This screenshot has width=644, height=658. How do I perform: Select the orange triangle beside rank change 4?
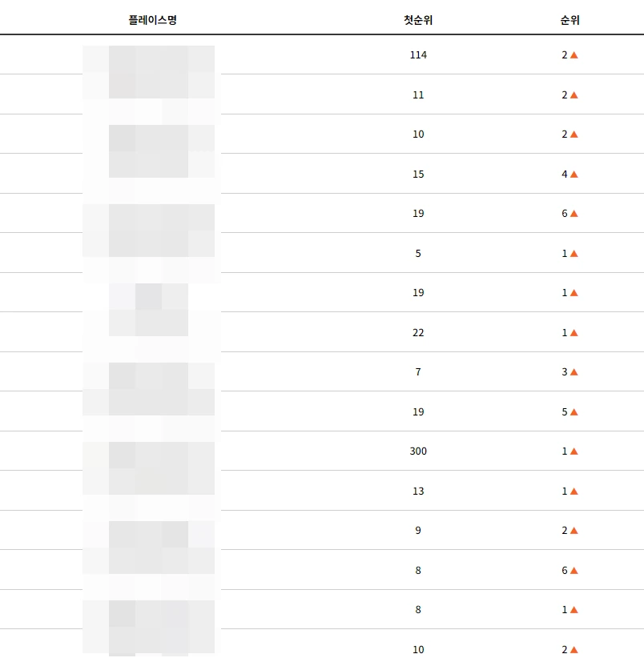[x=574, y=175]
